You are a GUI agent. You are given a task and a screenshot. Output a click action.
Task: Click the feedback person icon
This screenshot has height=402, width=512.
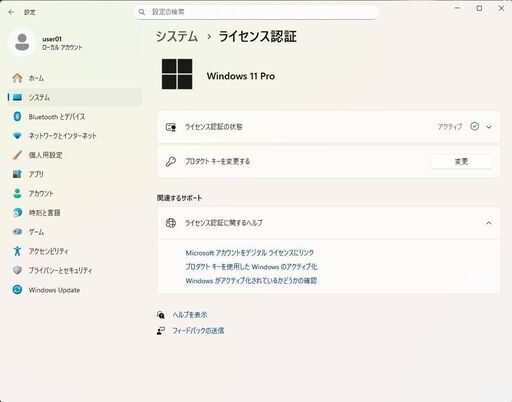(x=161, y=331)
